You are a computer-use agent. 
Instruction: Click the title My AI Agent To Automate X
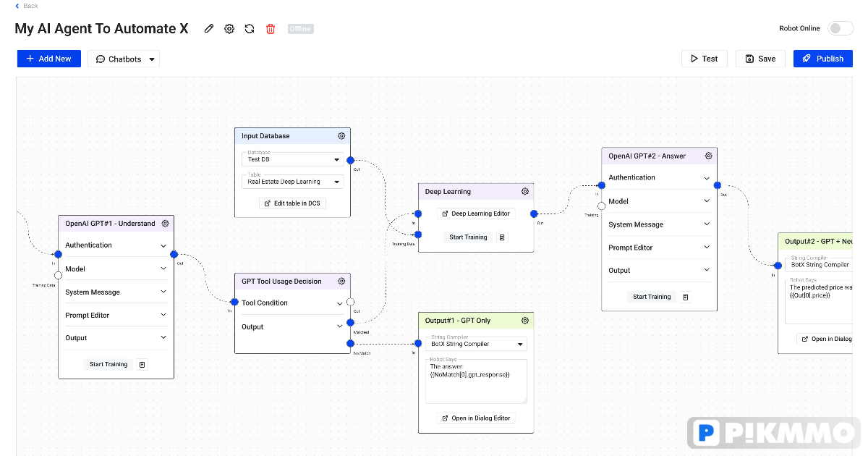(102, 29)
